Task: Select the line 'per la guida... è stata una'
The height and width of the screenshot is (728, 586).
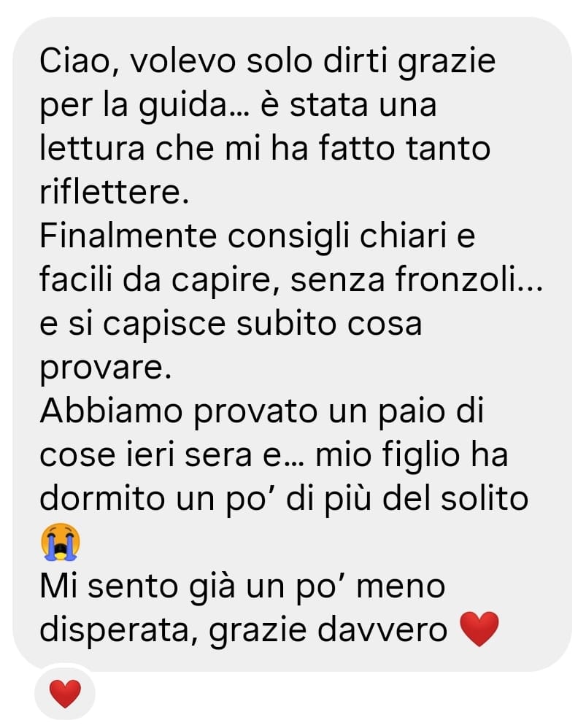Action: click(x=238, y=106)
